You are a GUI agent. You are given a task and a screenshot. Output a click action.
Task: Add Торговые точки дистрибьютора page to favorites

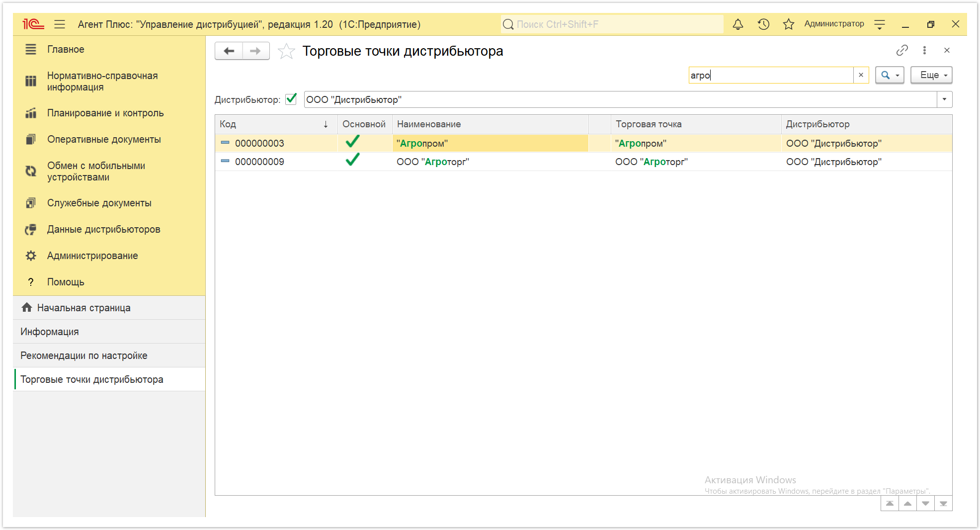pyautogui.click(x=286, y=51)
